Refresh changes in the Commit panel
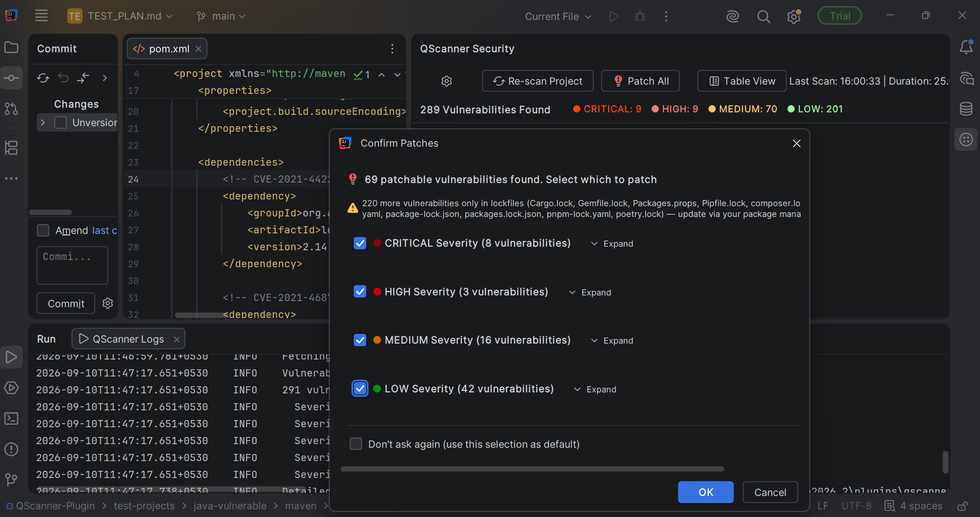Image resolution: width=980 pixels, height=517 pixels. [x=43, y=78]
